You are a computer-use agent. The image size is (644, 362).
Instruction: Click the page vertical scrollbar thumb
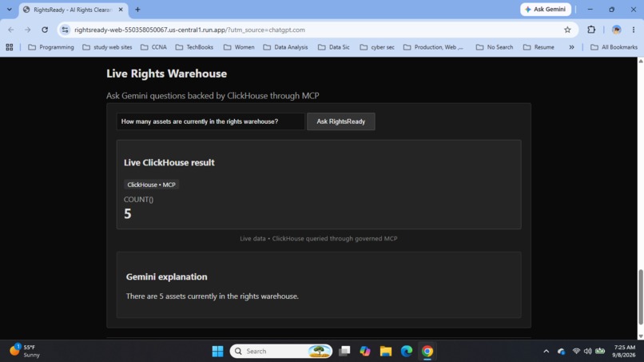coord(640,296)
